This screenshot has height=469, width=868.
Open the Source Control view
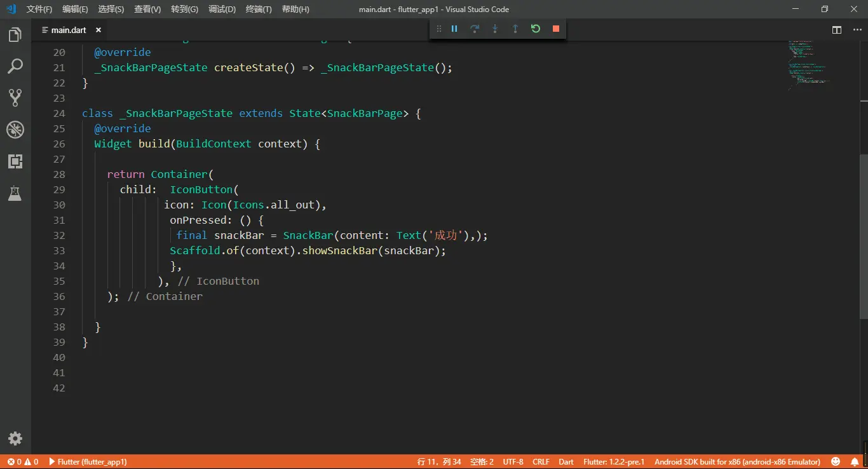(x=15, y=98)
